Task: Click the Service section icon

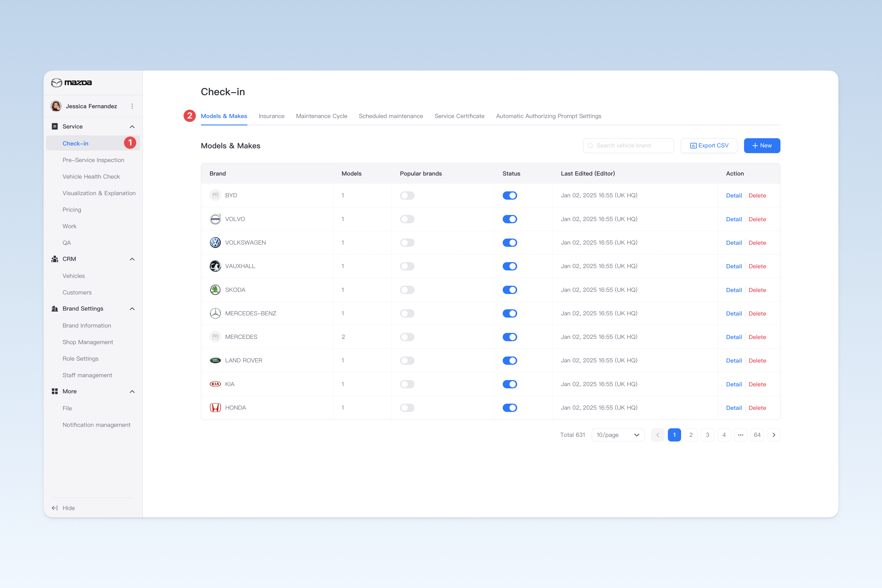Action: click(55, 126)
